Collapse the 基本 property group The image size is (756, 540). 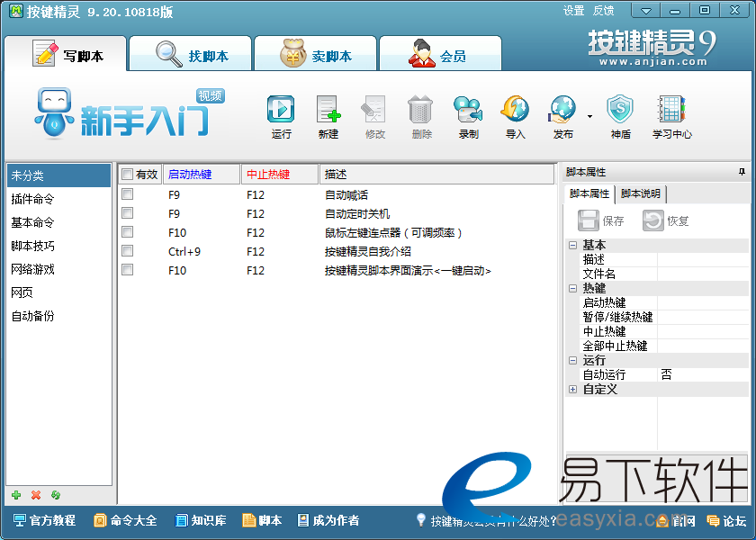pos(572,245)
